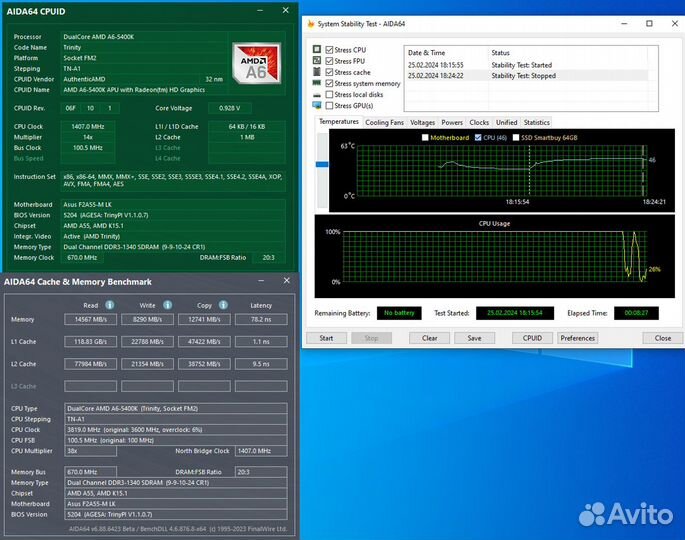Screen dimensions: 685x540
Task: Click Multiplier 14x value in CPUID window
Action: click(88, 137)
